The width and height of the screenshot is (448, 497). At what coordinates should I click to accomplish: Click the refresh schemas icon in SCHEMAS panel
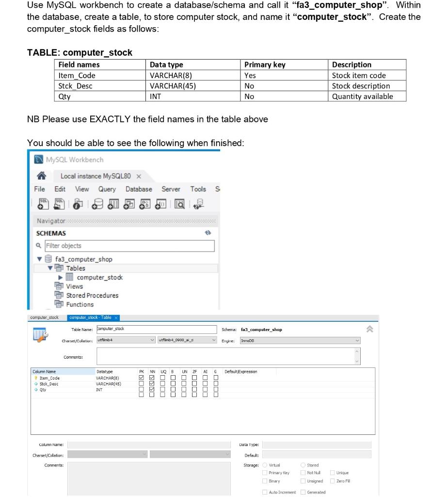(208, 233)
